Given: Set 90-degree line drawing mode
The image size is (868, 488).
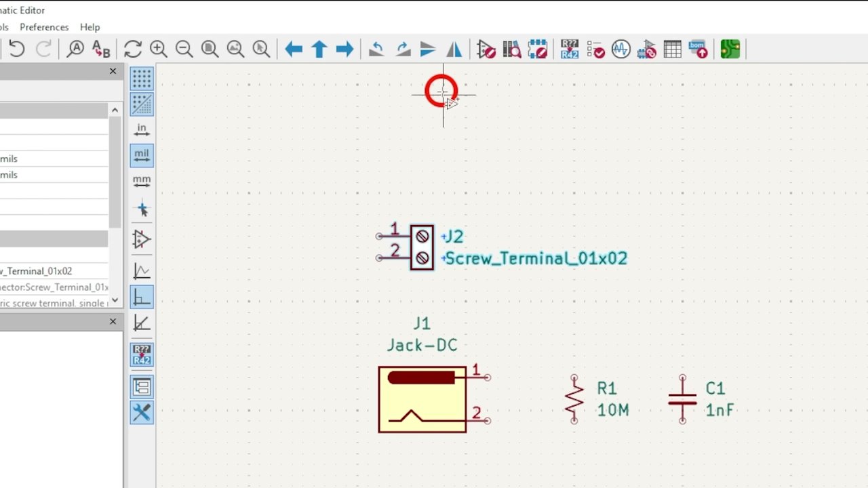Looking at the screenshot, I should pos(142,297).
